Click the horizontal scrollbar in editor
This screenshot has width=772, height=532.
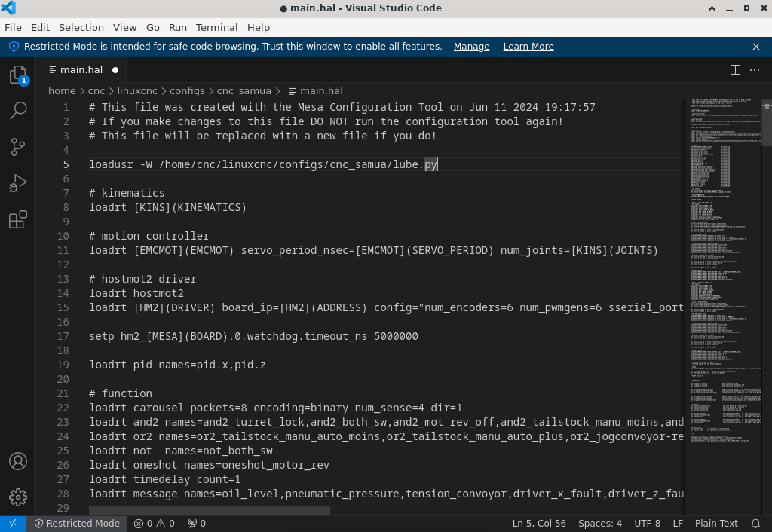(x=210, y=512)
